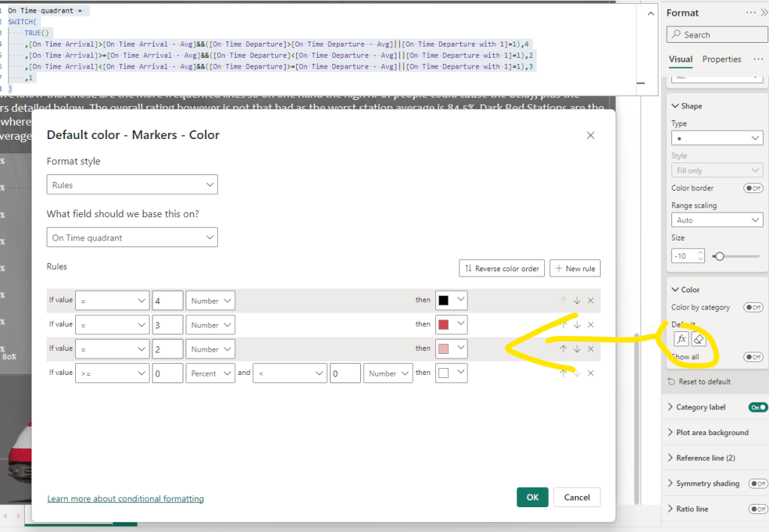Delete the last percent range rule
The width and height of the screenshot is (769, 532).
click(x=591, y=373)
